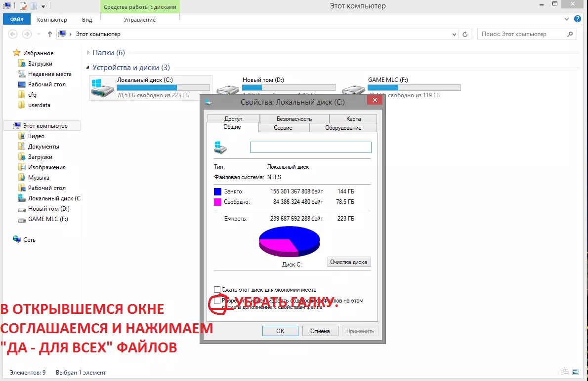588x381 pixels.
Task: Click the Forward navigation arrow
Action: (27, 34)
